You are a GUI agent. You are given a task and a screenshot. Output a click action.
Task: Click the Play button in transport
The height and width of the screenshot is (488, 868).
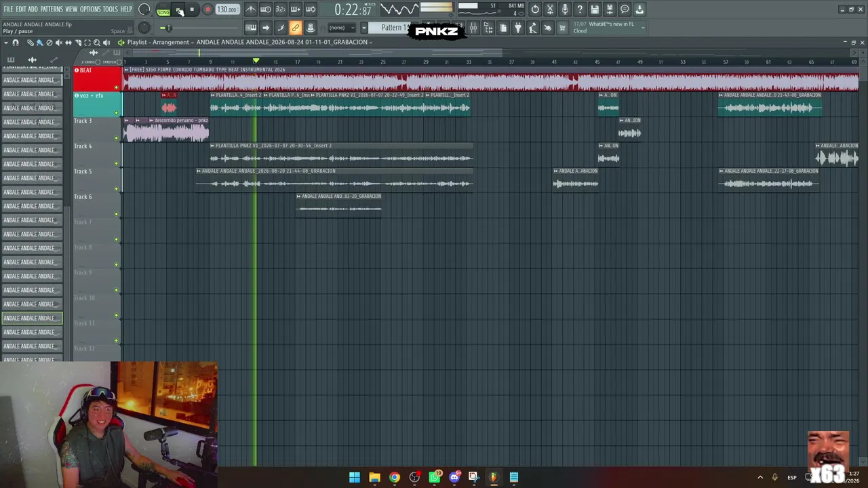[179, 10]
